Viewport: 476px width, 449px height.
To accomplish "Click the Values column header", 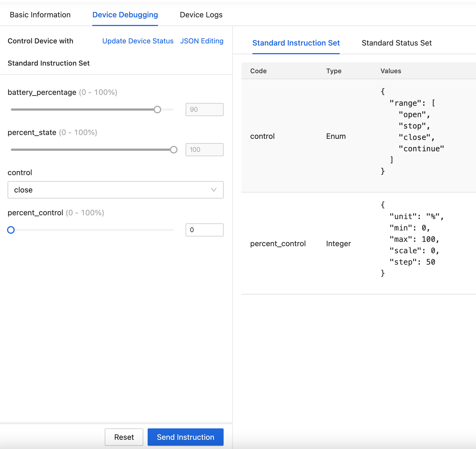I will tap(391, 71).
